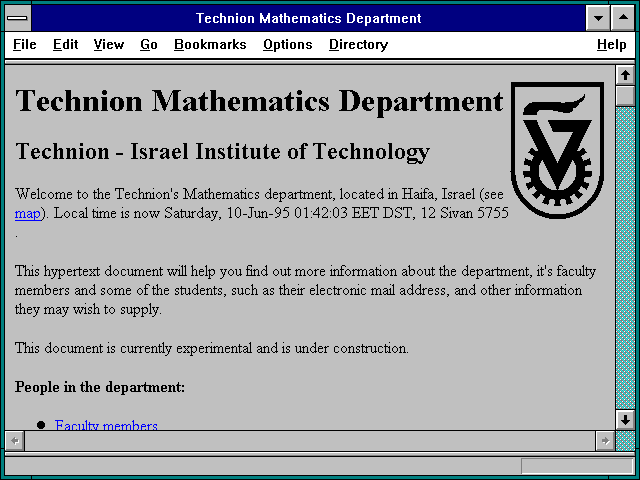Viewport: 640px width, 480px height.
Task: Maximize window with title bar up arrow
Action: click(623, 18)
